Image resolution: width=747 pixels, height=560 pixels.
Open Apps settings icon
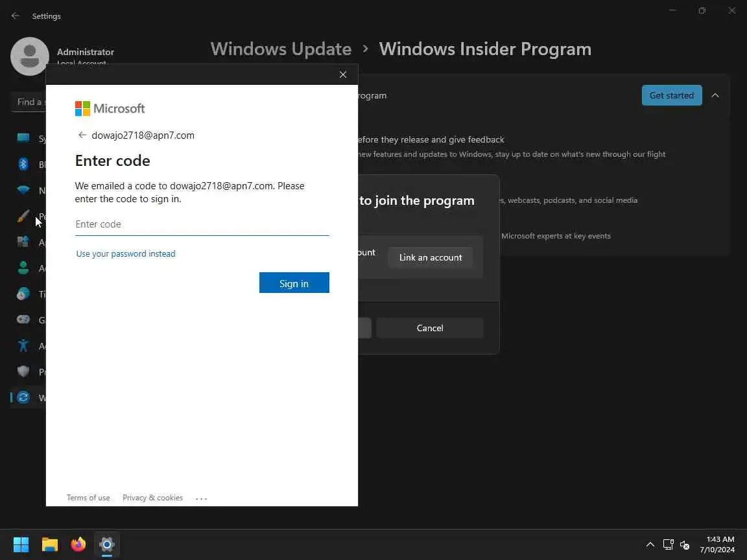point(23,242)
